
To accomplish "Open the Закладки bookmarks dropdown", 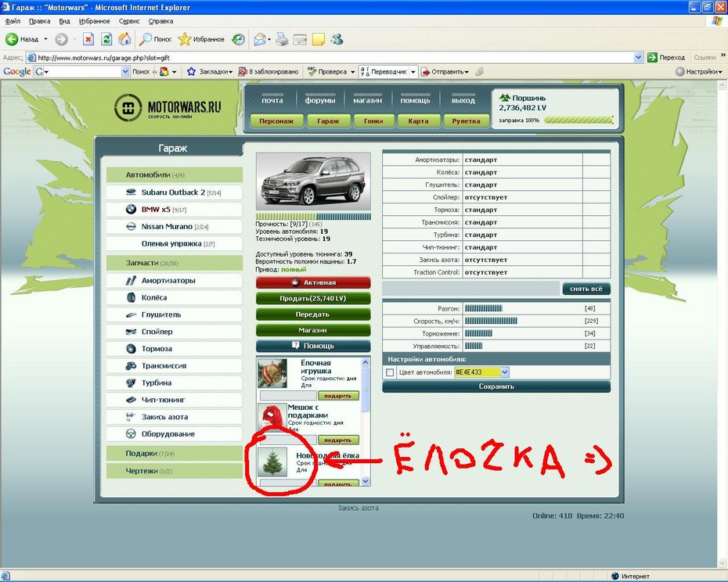I will (x=230, y=72).
